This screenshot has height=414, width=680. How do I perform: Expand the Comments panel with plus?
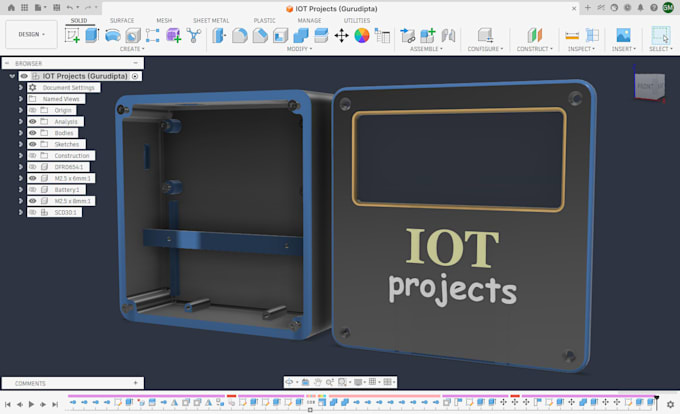[x=136, y=383]
